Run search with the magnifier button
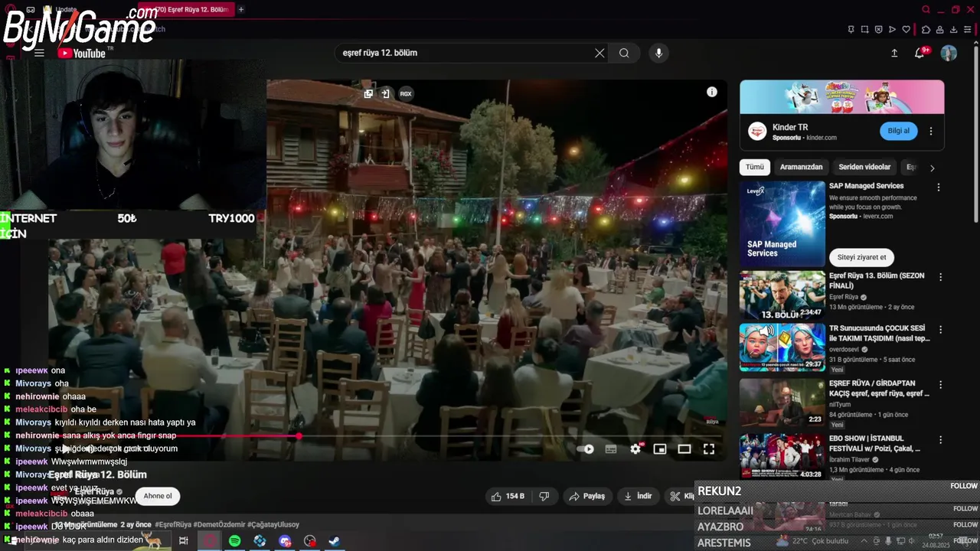980x551 pixels. (x=624, y=53)
